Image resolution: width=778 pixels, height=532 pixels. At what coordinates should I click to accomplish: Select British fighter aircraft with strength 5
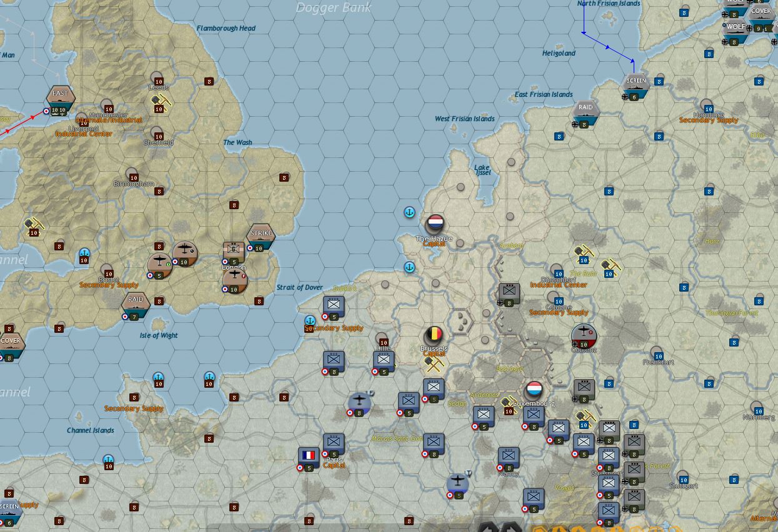[x=159, y=265]
